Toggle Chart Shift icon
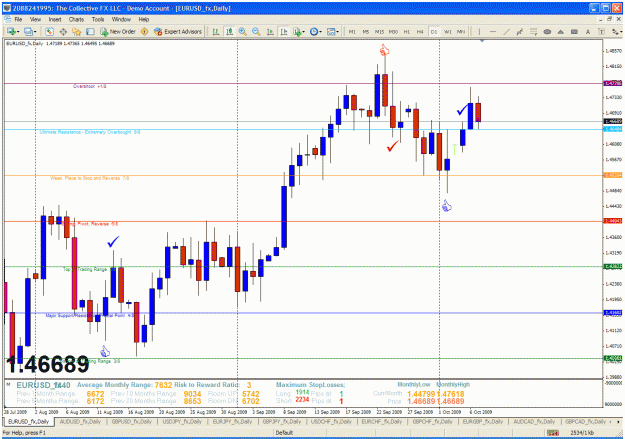This screenshot has height=439, width=625. click(x=284, y=31)
